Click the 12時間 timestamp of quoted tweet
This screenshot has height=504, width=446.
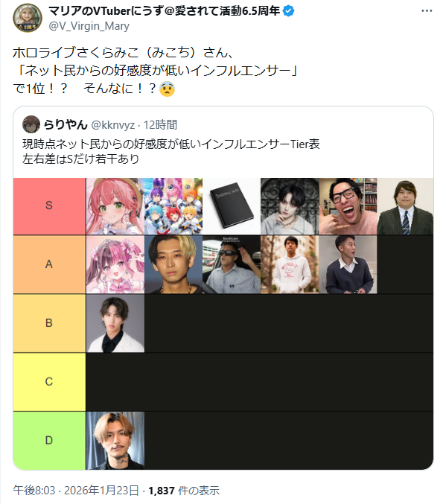[160, 125]
